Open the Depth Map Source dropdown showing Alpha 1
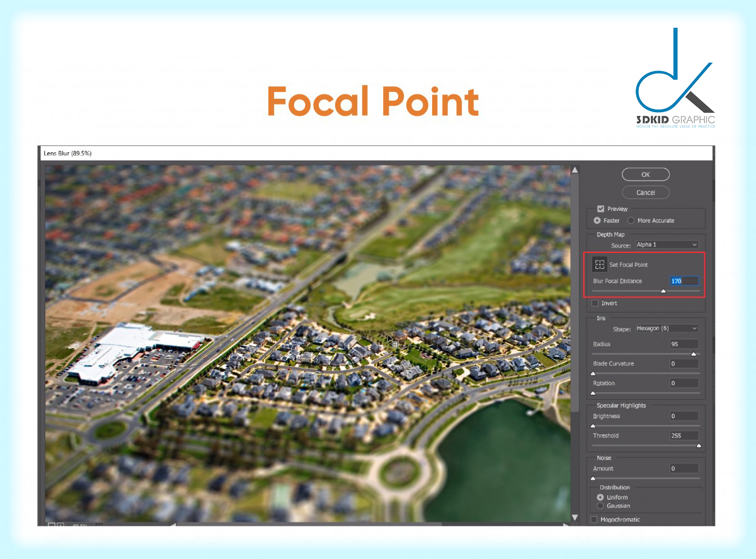Screen dimensions: 756x559 pyautogui.click(x=667, y=244)
